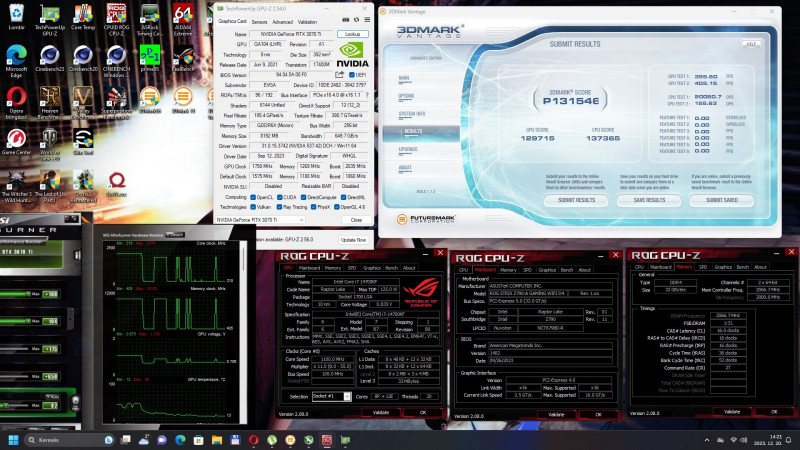Click Close button in GPU-Z
This screenshot has height=450, width=800.
356,220
